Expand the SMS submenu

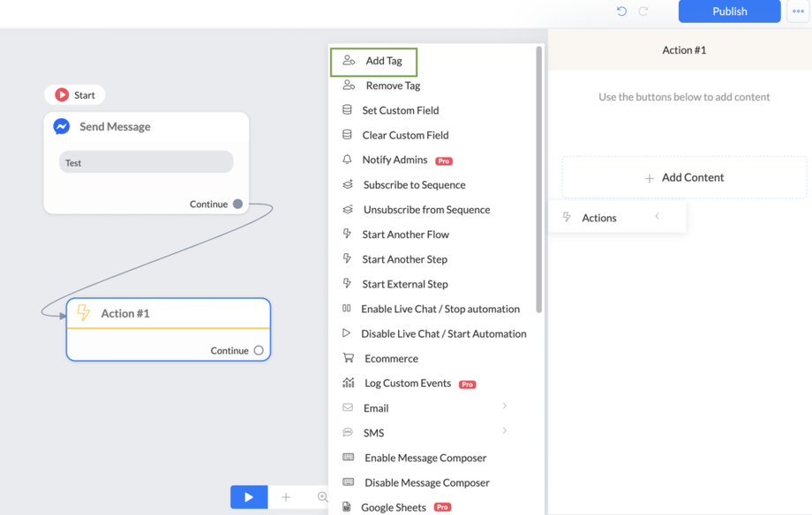click(504, 431)
